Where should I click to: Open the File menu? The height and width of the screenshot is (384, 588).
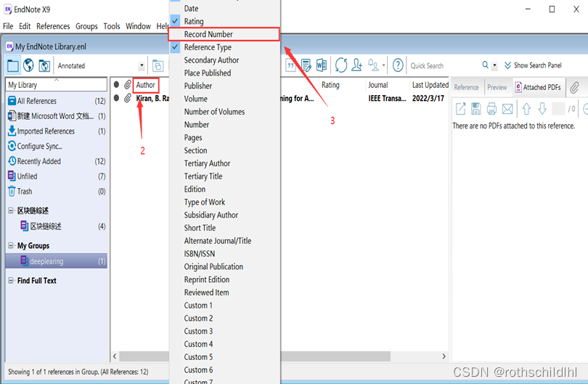[x=8, y=26]
